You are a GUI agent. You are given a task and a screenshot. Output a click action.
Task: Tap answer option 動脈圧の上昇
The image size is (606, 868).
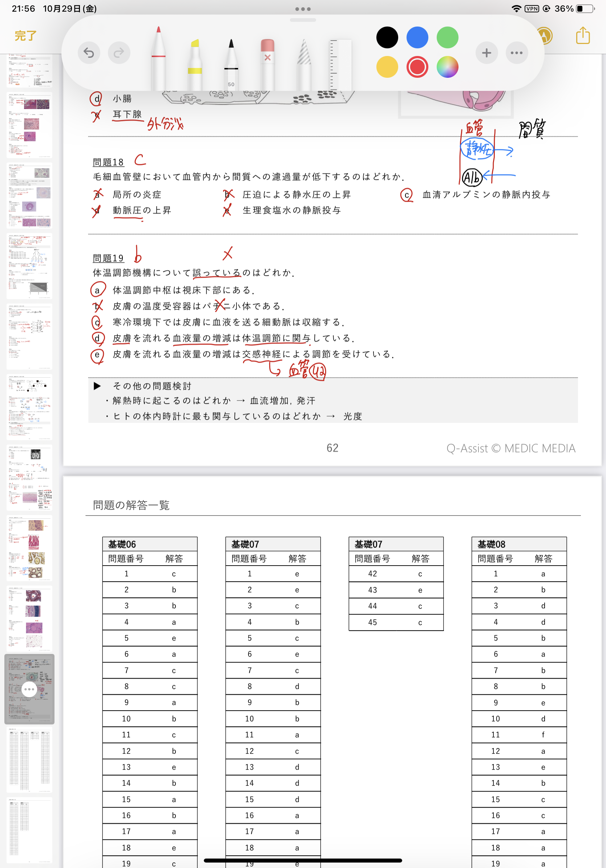142,210
